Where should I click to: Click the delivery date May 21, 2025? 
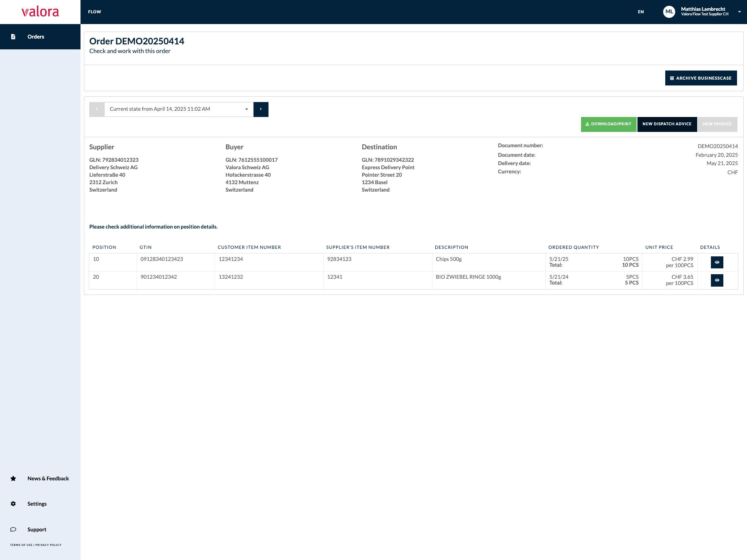click(722, 163)
